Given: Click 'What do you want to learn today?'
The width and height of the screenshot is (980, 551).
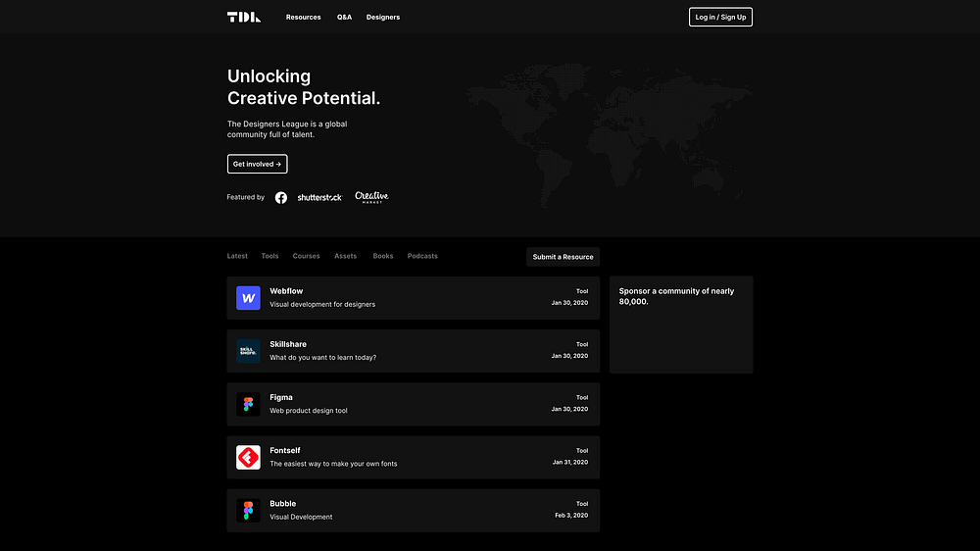Looking at the screenshot, I should [x=323, y=357].
